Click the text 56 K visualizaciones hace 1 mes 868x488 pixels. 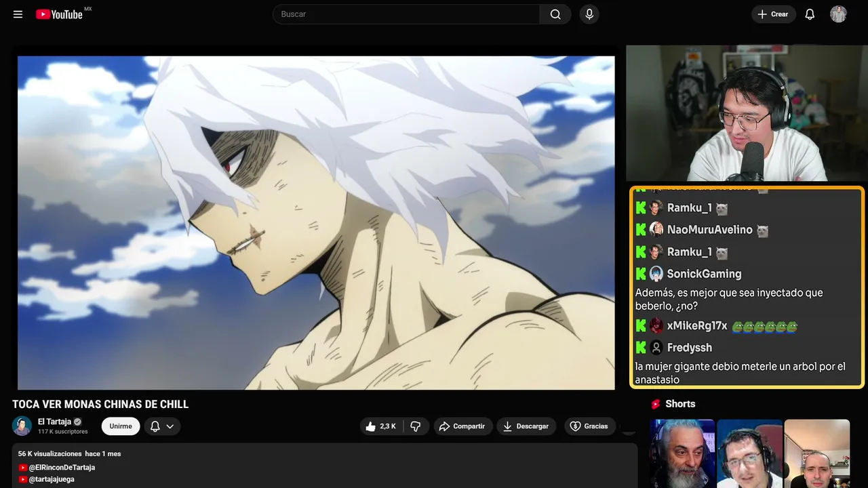tap(69, 453)
